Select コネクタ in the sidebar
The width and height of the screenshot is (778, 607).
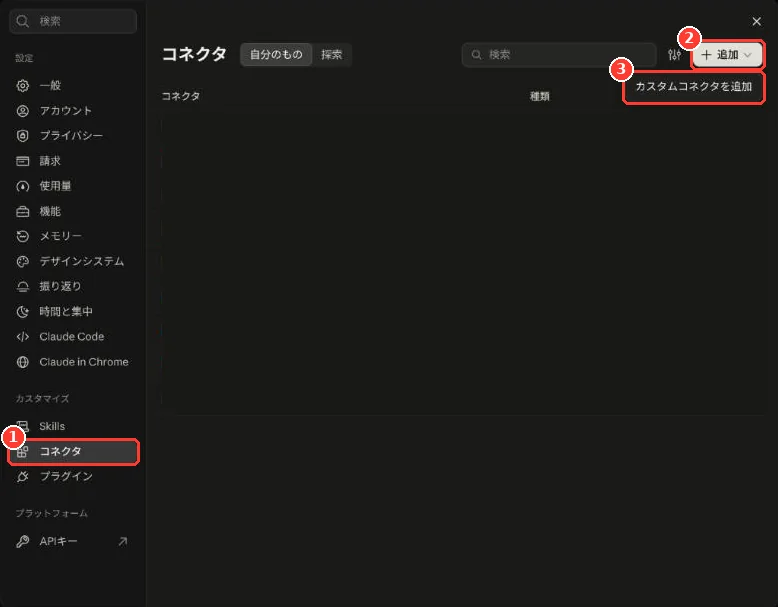[x=73, y=452]
